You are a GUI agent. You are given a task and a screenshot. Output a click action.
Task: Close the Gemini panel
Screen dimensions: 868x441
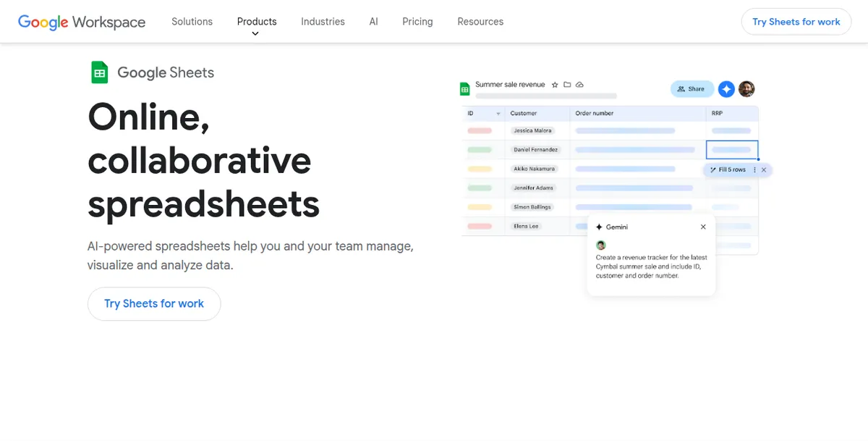[703, 227]
